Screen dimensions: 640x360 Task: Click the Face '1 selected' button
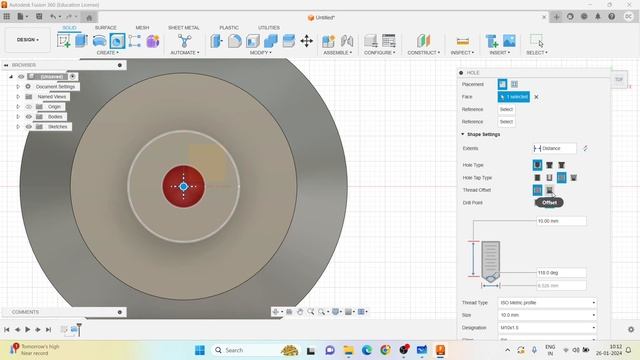pyautogui.click(x=514, y=97)
